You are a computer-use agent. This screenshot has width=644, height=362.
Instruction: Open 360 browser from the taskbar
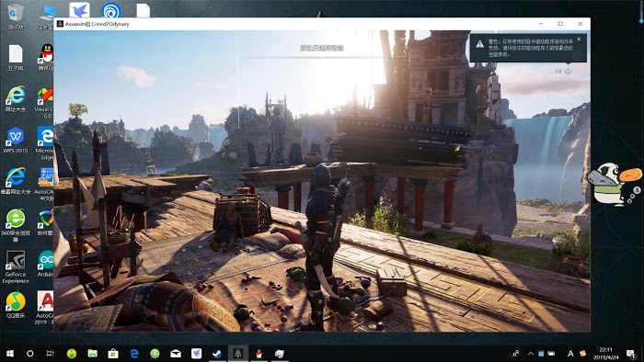(x=155, y=354)
